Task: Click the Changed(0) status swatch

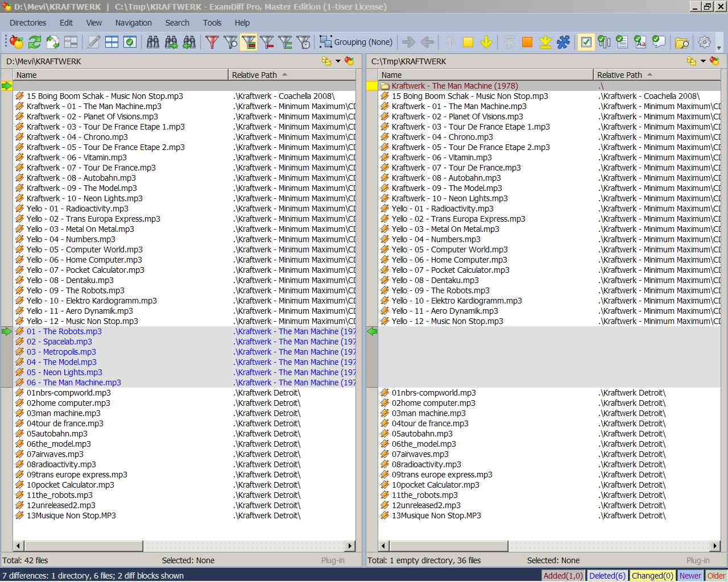Action: [x=652, y=576]
